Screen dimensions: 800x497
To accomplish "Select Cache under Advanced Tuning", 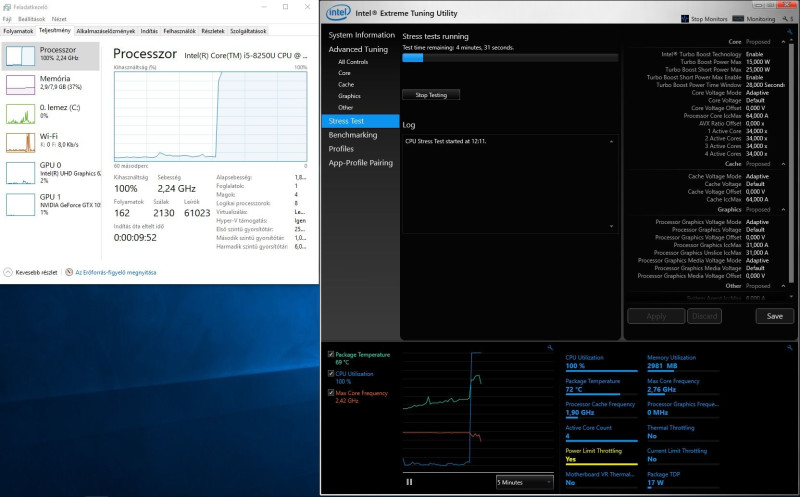I will (x=346, y=85).
